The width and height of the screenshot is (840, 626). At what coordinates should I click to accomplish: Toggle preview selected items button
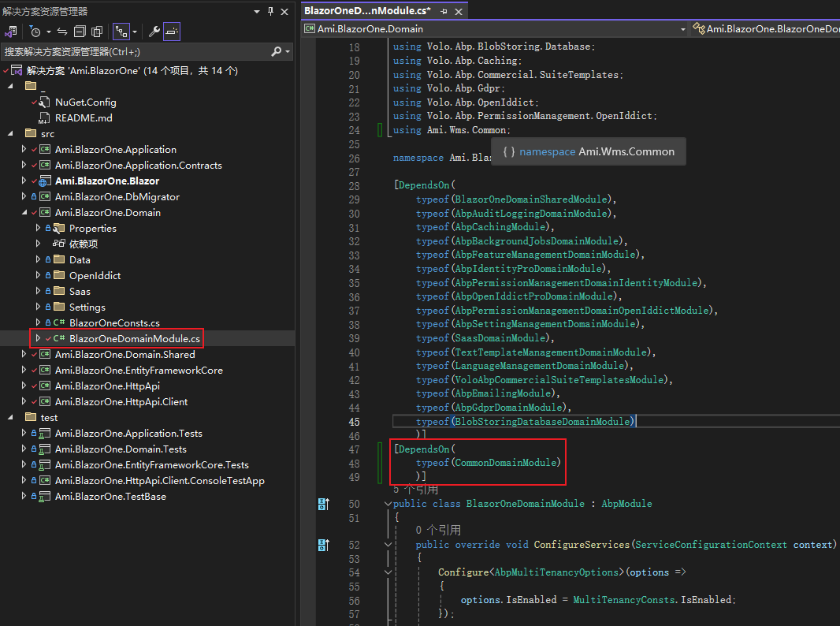173,32
